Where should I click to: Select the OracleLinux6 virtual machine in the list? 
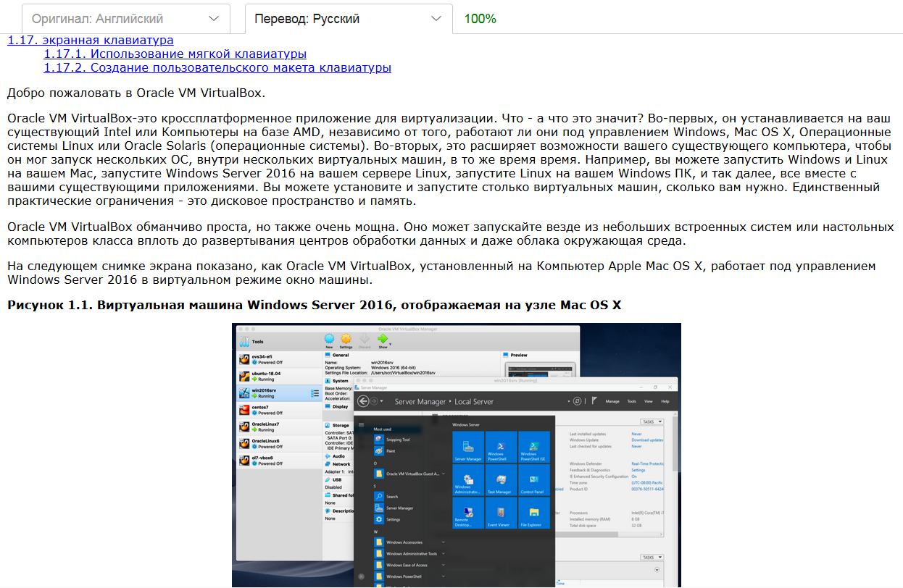[279, 443]
